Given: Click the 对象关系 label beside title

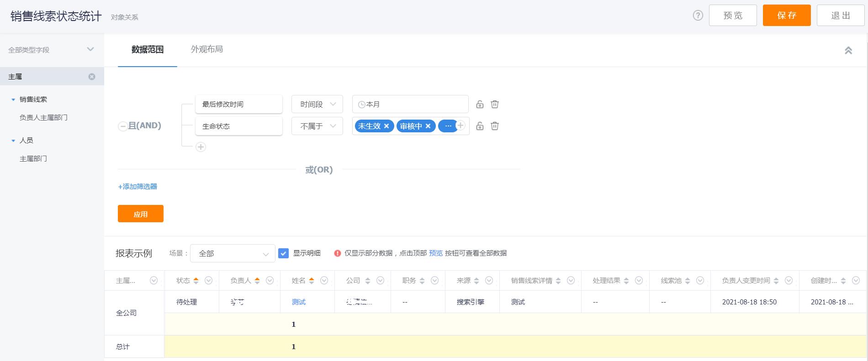Looking at the screenshot, I should click(125, 17).
